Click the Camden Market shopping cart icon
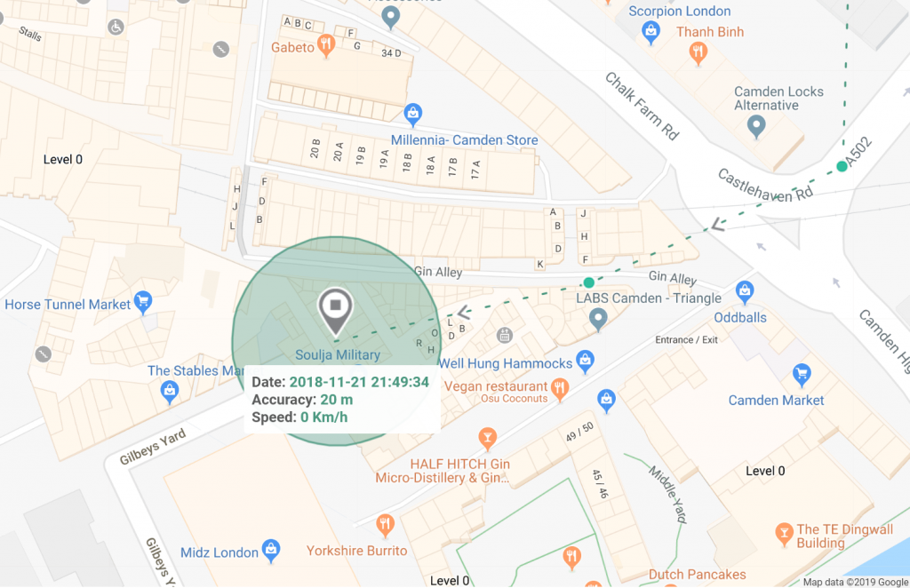 [x=802, y=375]
